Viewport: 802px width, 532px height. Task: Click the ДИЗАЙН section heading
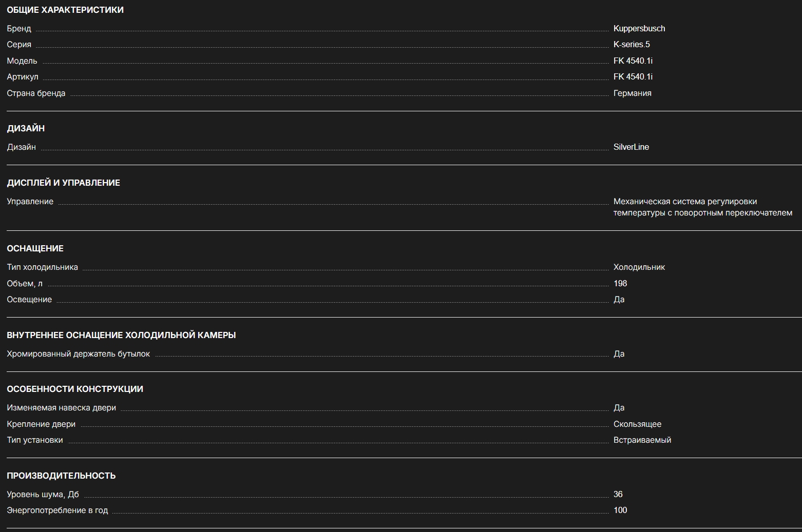point(26,128)
